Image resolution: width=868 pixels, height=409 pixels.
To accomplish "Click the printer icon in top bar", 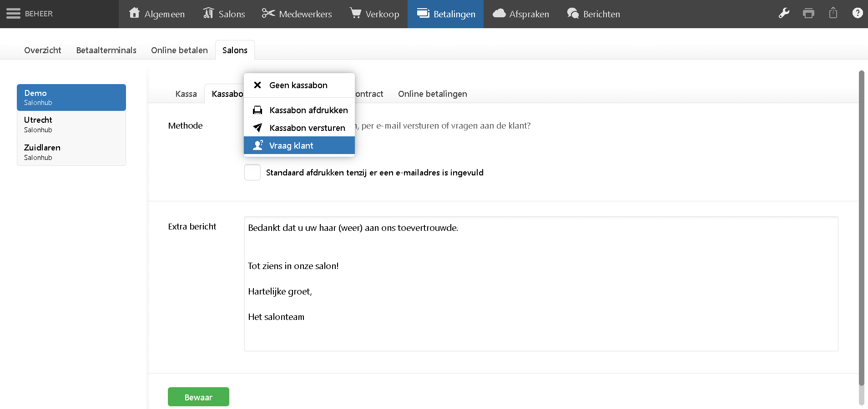I will [x=808, y=13].
